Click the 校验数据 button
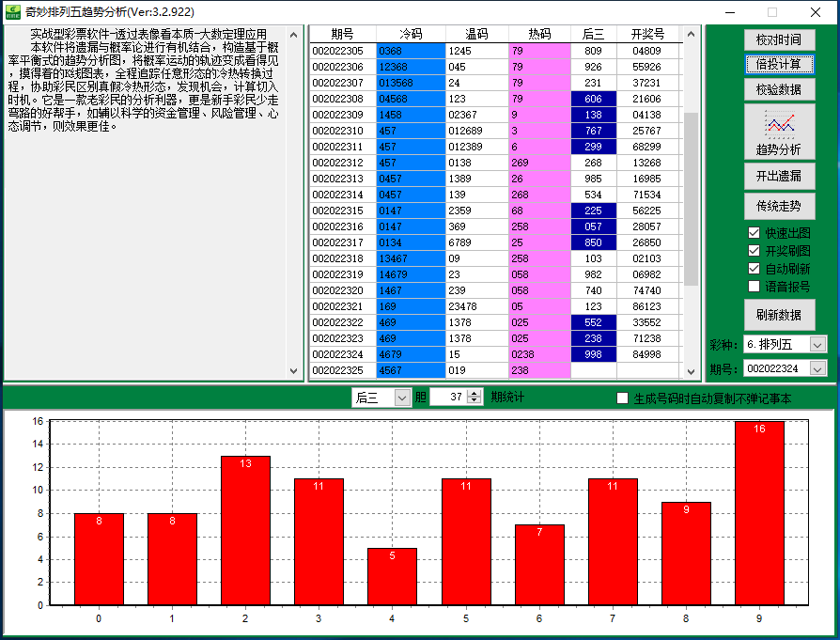Image resolution: width=840 pixels, height=640 pixels. click(778, 89)
